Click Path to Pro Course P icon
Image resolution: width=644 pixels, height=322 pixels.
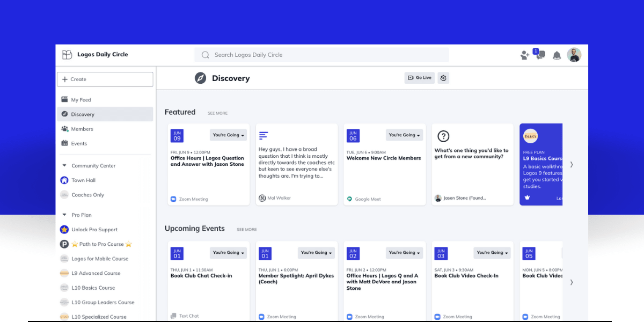(x=64, y=244)
